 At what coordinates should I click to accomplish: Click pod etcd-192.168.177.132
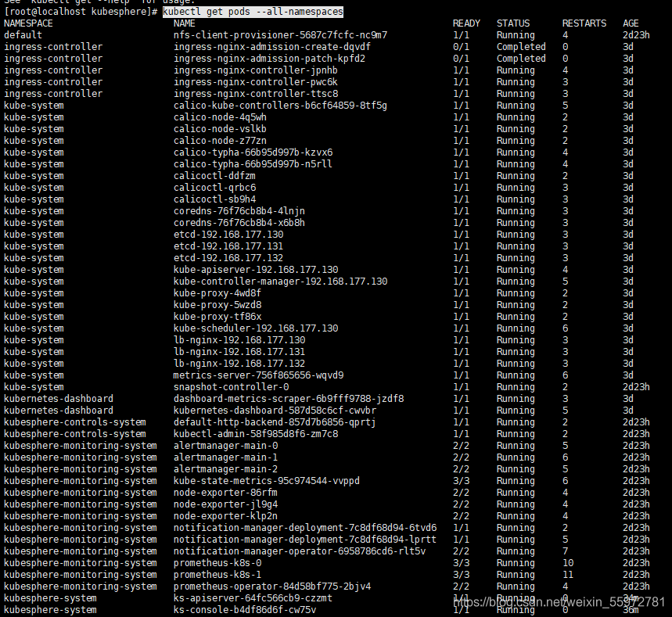point(228,258)
